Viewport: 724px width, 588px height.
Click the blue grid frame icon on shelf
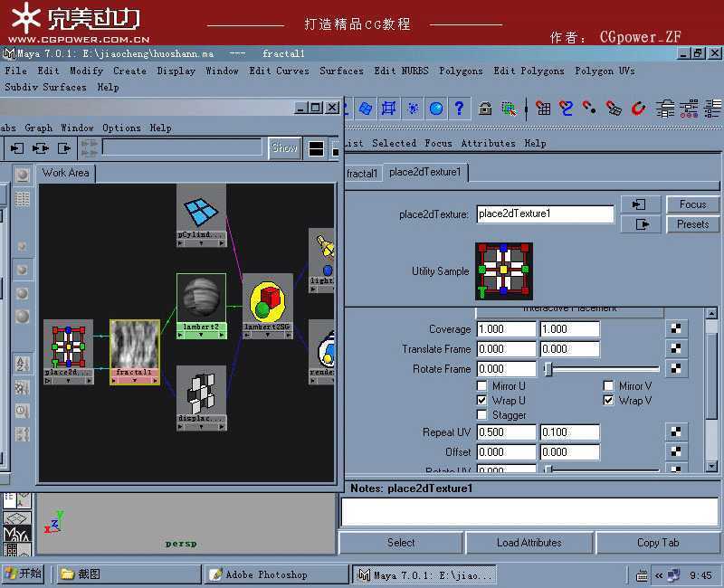click(x=389, y=109)
